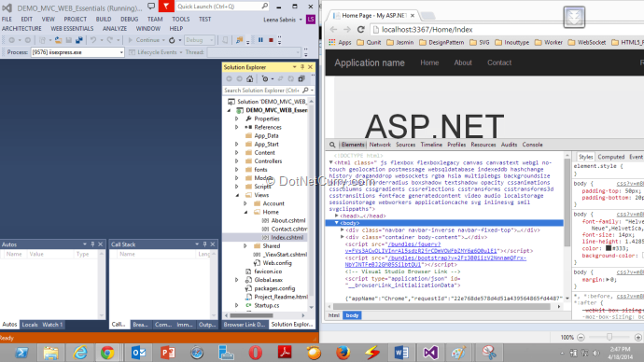Click the Chrome address bar
Image resolution: width=644 pixels, height=362 pixels.
508,30
